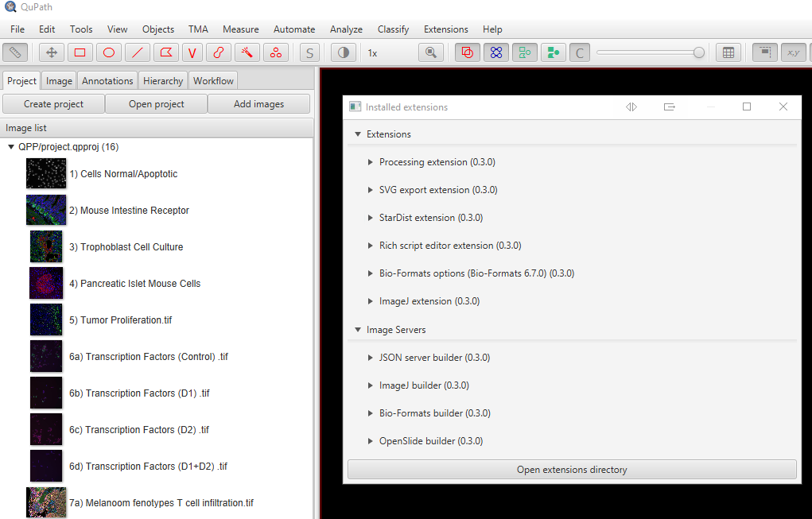This screenshot has height=519, width=812.
Task: Expand Bio-Formats builder entry
Action: pyautogui.click(x=371, y=413)
